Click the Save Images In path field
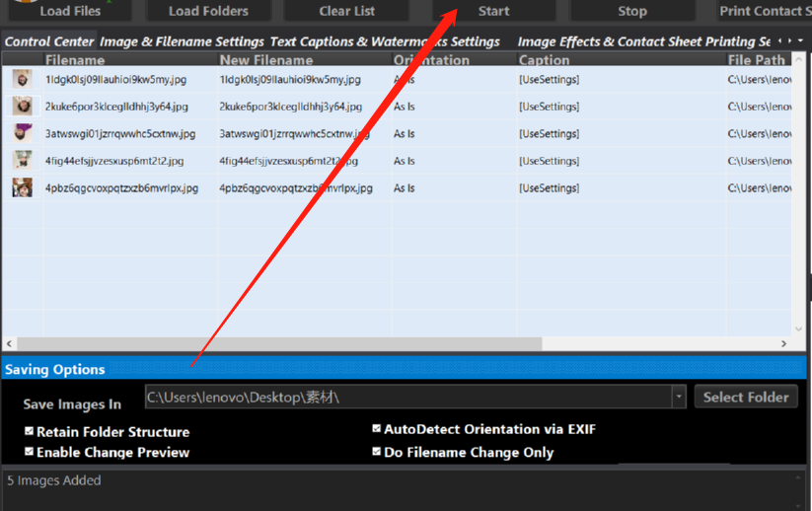Image resolution: width=812 pixels, height=511 pixels. (x=408, y=398)
